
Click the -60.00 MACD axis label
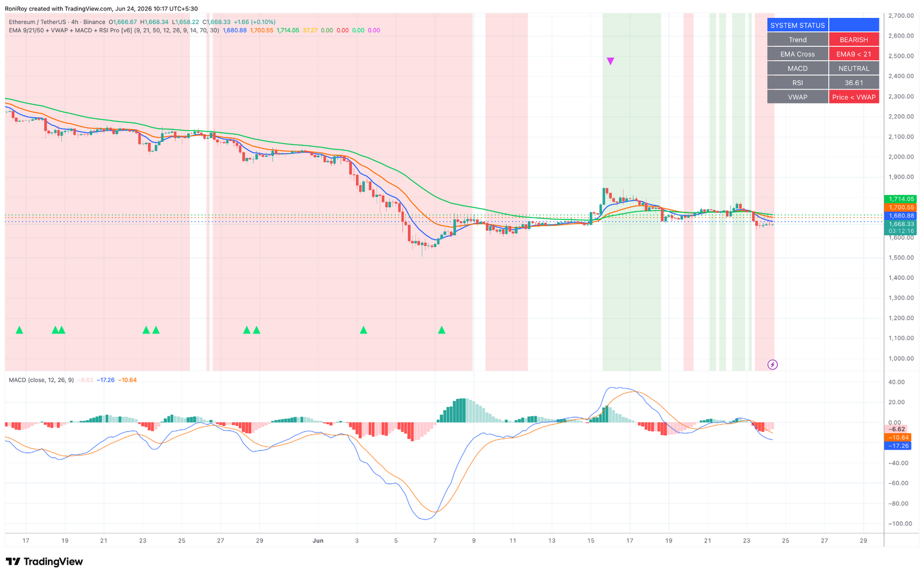tap(897, 483)
